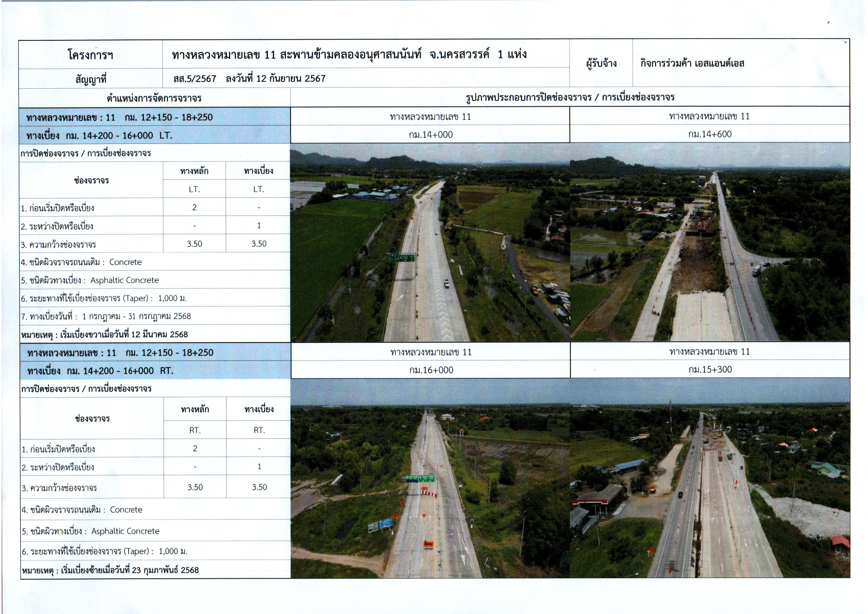This screenshot has height=614, width=868.
Task: Click the blue header ทางเบี่ยง กม. 14+200 - 16+000 RT.
Action: pos(100,371)
